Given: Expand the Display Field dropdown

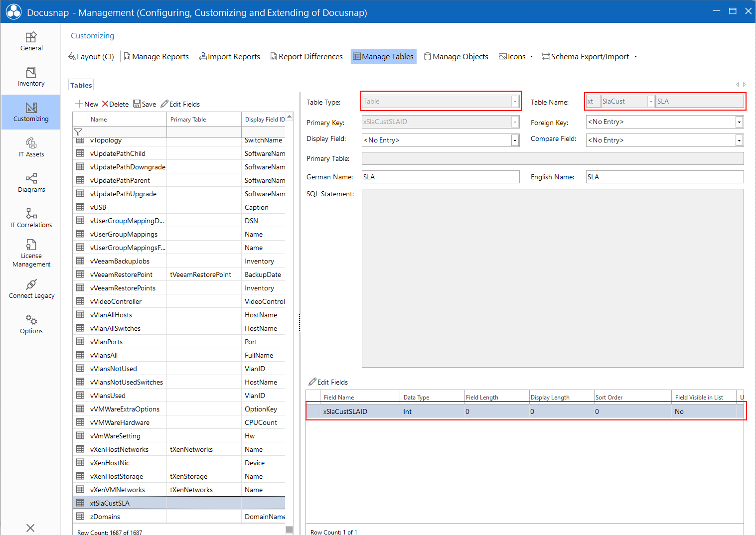Looking at the screenshot, I should 515,140.
